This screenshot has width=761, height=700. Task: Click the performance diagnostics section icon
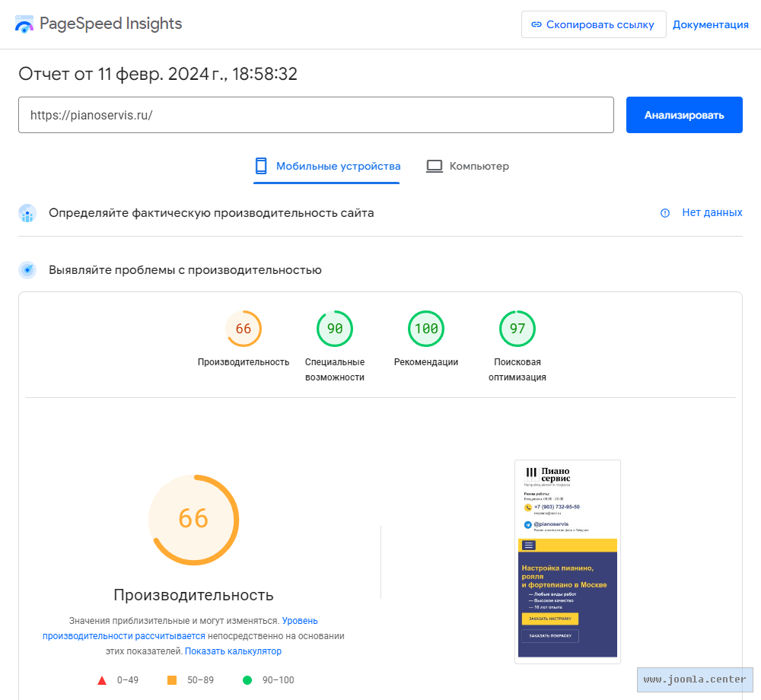point(27,270)
